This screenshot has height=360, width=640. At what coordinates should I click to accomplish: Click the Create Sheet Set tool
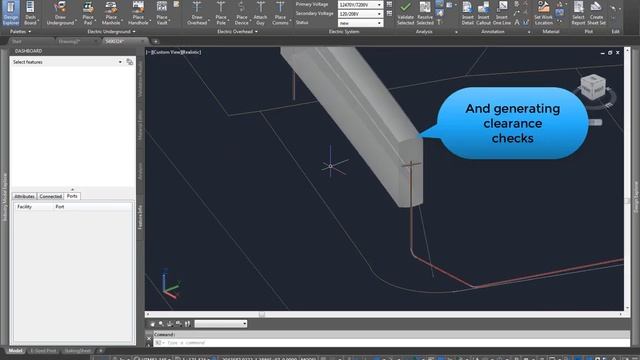(596, 13)
